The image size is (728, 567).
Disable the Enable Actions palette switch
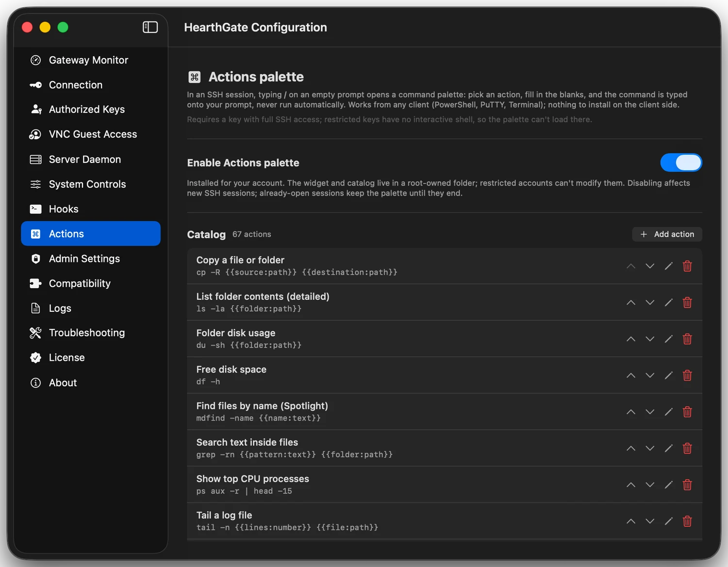(x=681, y=162)
